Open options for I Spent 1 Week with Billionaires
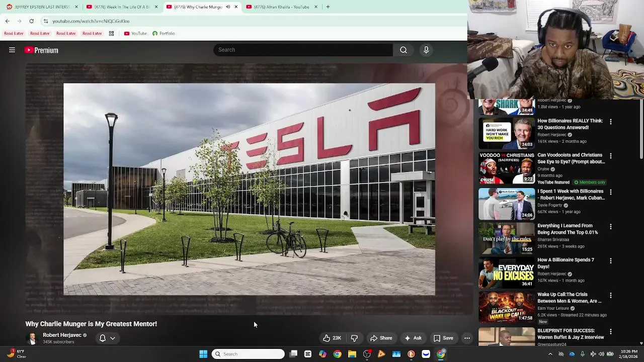Viewport: 644px width, 362px height. click(x=610, y=192)
